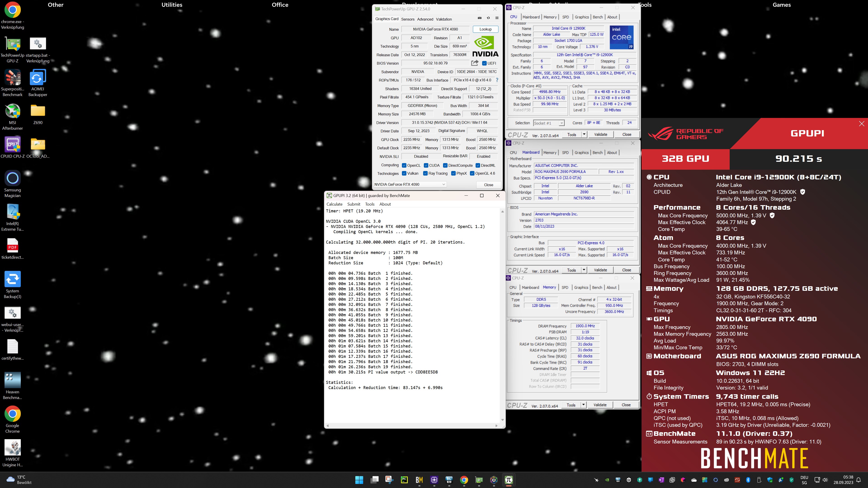
Task: Open the GPU selection dropdown in GPU-Z
Action: pyautogui.click(x=410, y=184)
